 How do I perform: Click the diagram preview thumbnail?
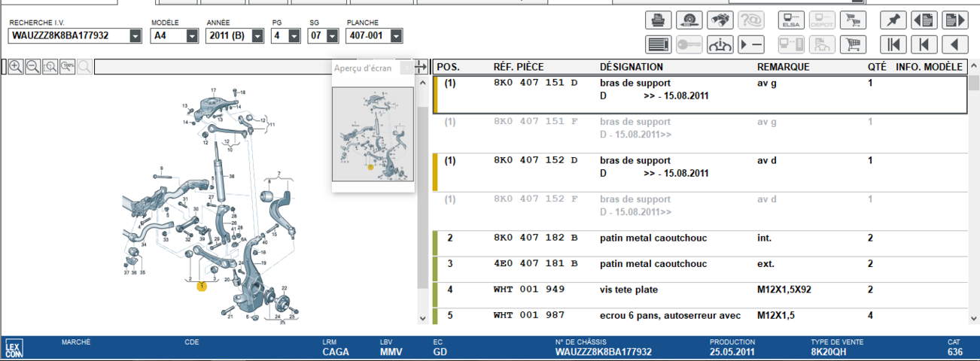point(373,134)
